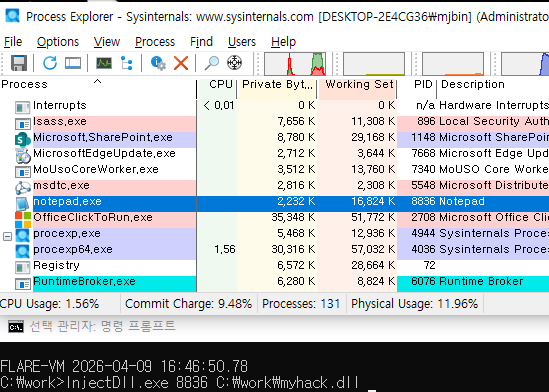Open the File menu
The height and width of the screenshot is (392, 549).
coord(13,42)
